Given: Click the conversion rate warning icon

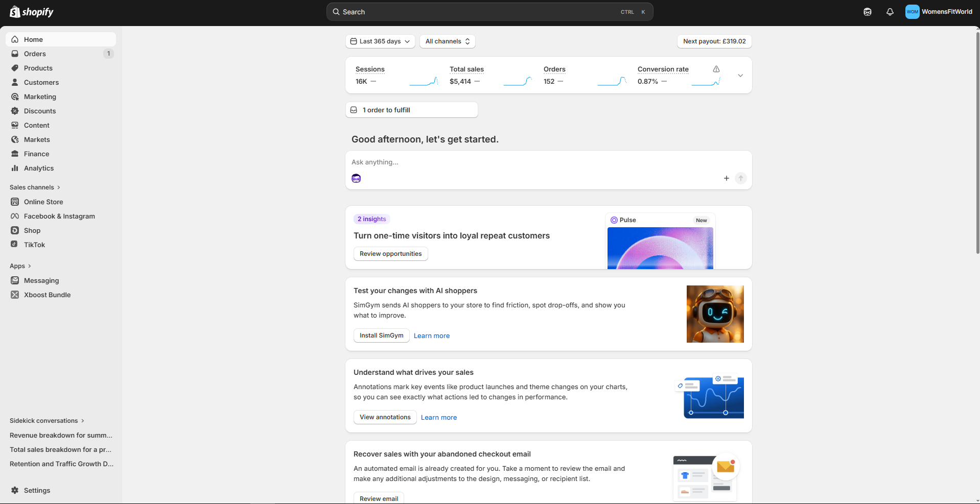Looking at the screenshot, I should pyautogui.click(x=716, y=69).
